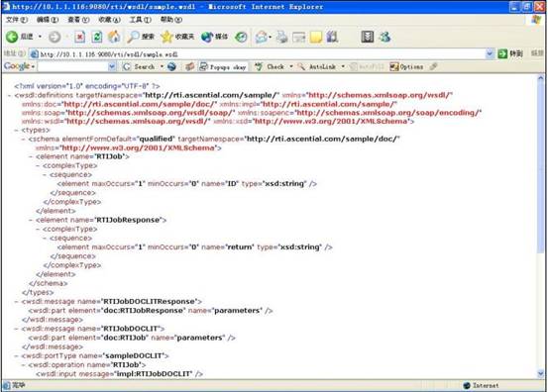Open the Check spelling dropdown arrow
548x392 pixels.
(291, 66)
